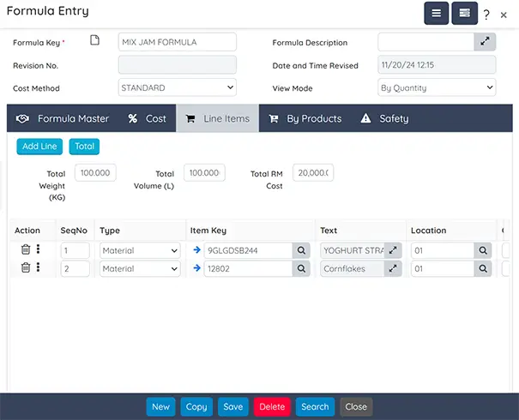Expand the Cornflakes text field
The width and height of the screenshot is (519, 420).
pos(393,268)
